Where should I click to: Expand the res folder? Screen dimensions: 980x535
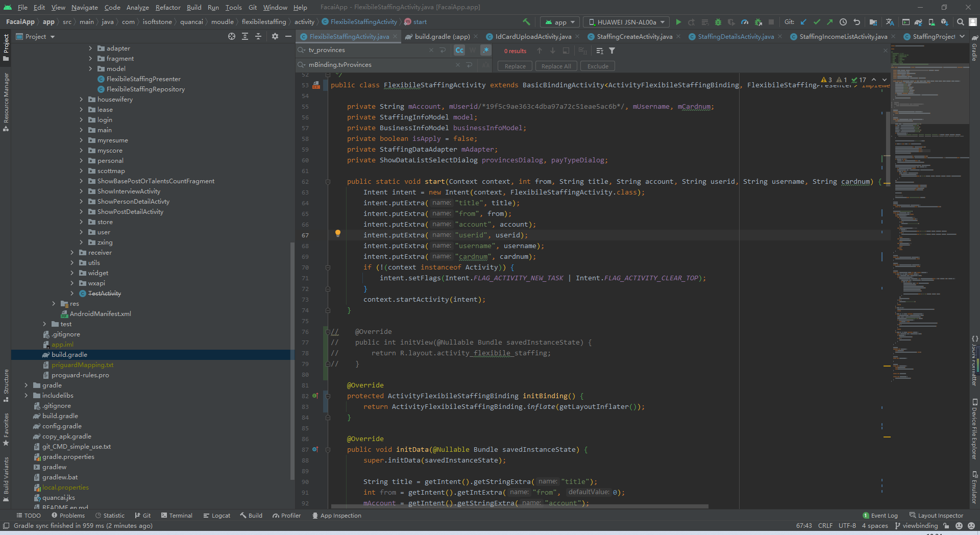click(x=54, y=304)
